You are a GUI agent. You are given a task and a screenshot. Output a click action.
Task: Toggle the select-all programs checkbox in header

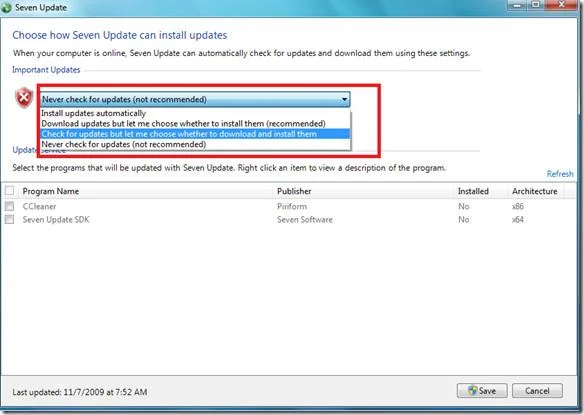coord(9,191)
